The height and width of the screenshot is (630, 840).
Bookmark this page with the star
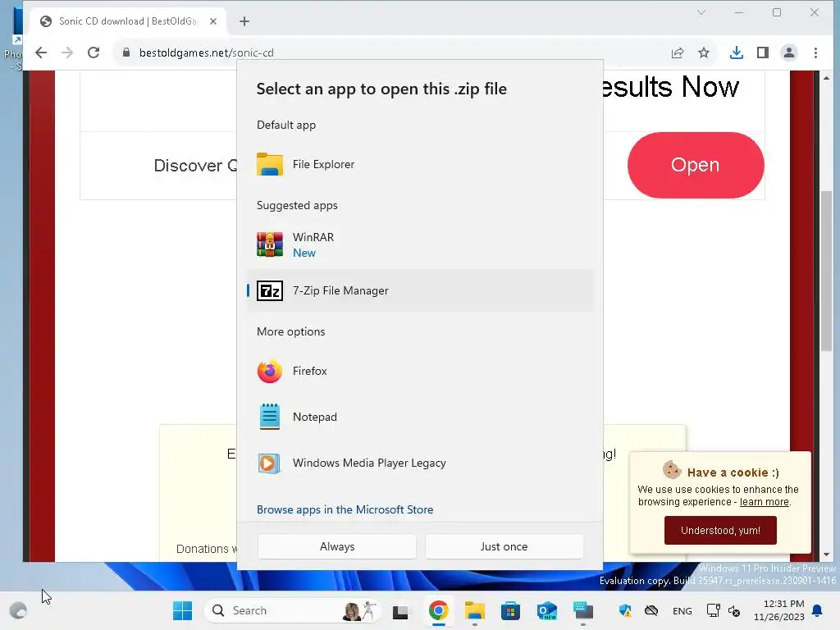click(704, 52)
